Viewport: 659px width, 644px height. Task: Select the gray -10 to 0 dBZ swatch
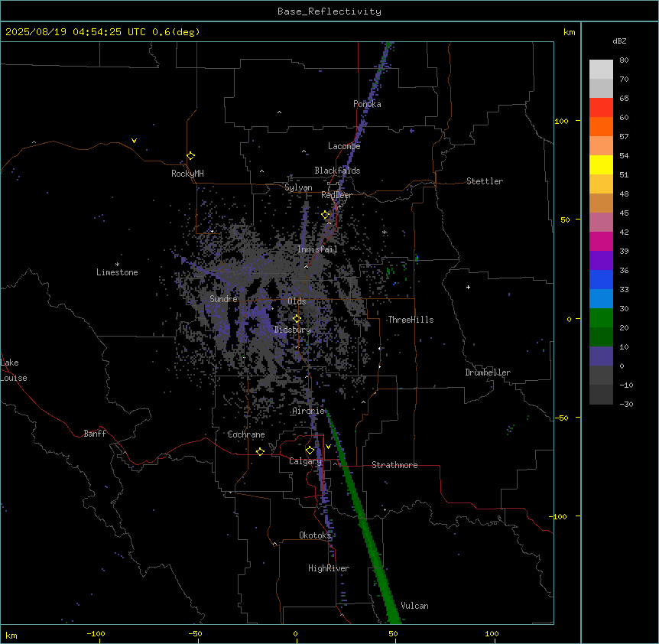[x=601, y=376]
